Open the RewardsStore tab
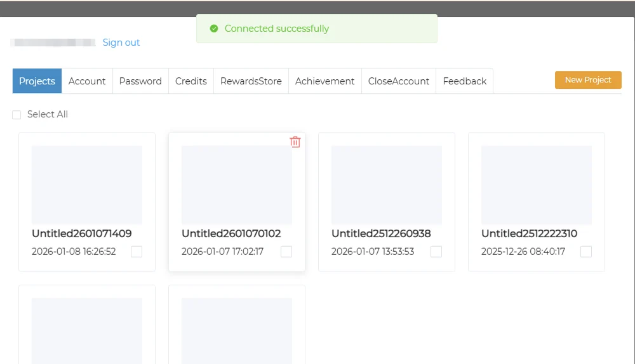635x364 pixels. (251, 81)
